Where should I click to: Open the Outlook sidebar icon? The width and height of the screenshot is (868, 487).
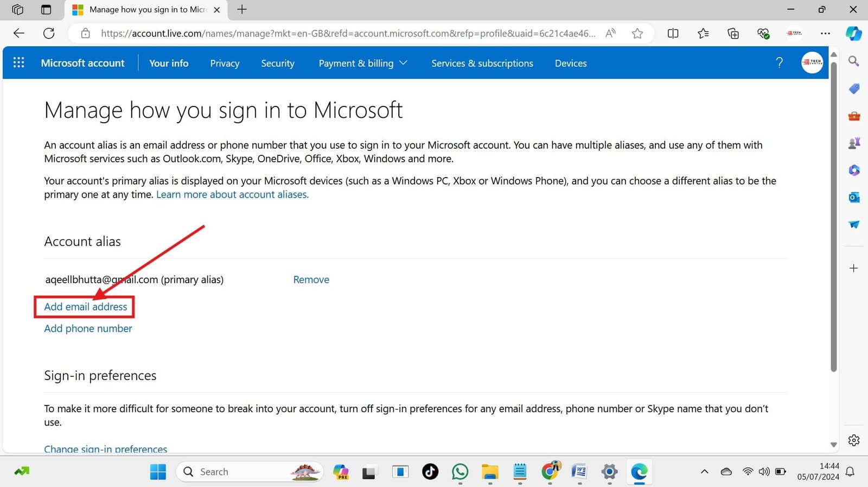pos(854,198)
